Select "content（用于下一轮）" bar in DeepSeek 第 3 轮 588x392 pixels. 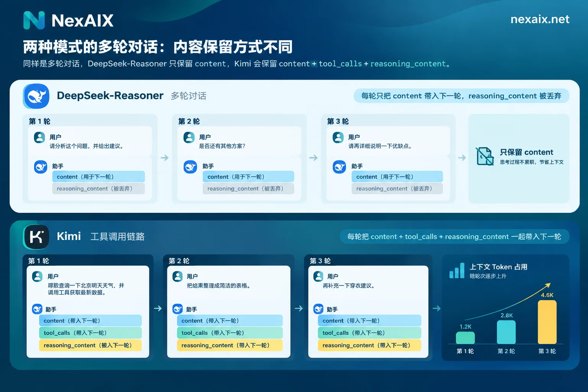pyautogui.click(x=397, y=176)
